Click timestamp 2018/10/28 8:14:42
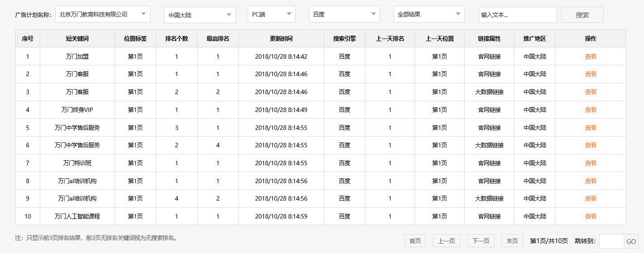 point(281,56)
